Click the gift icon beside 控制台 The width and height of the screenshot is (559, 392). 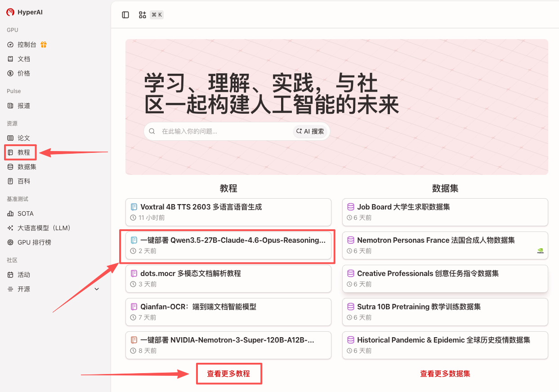coord(44,45)
